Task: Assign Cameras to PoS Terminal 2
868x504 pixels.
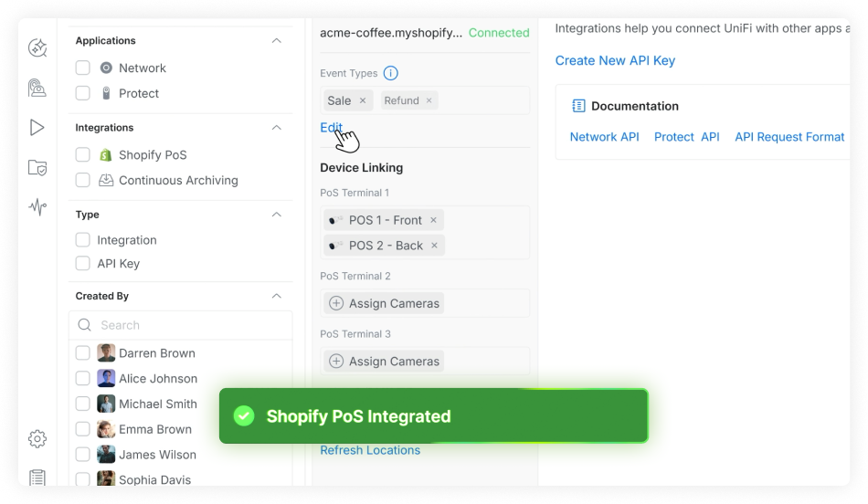Action: click(384, 303)
